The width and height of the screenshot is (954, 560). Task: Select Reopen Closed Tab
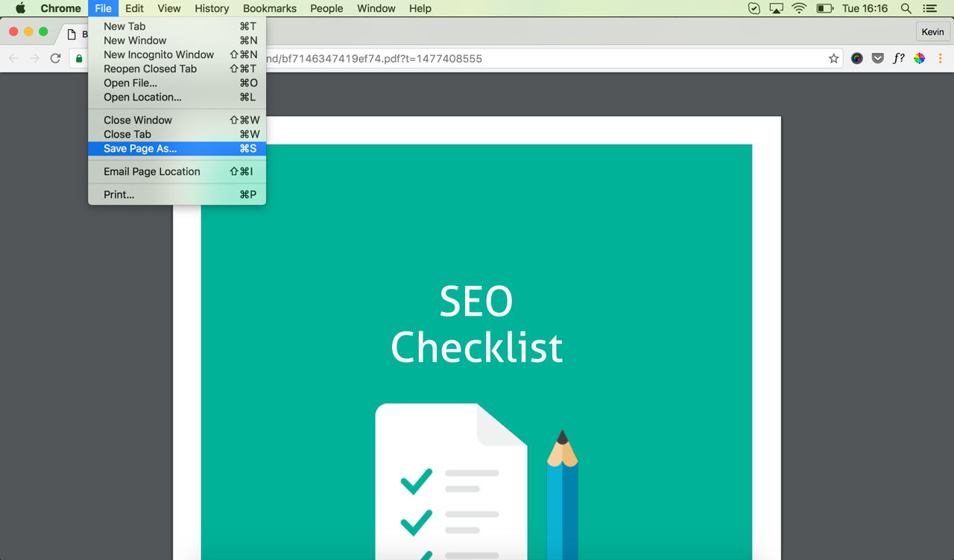click(x=177, y=69)
